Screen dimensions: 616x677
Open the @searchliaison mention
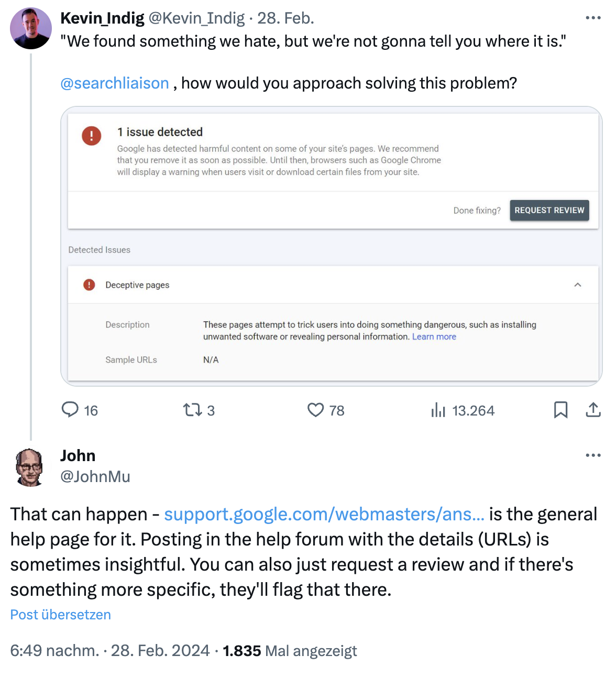[115, 83]
